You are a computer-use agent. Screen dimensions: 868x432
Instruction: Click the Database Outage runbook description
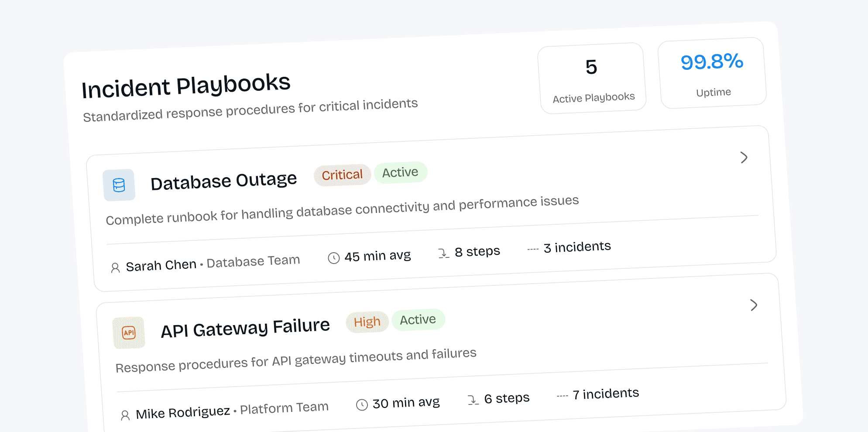pyautogui.click(x=343, y=210)
